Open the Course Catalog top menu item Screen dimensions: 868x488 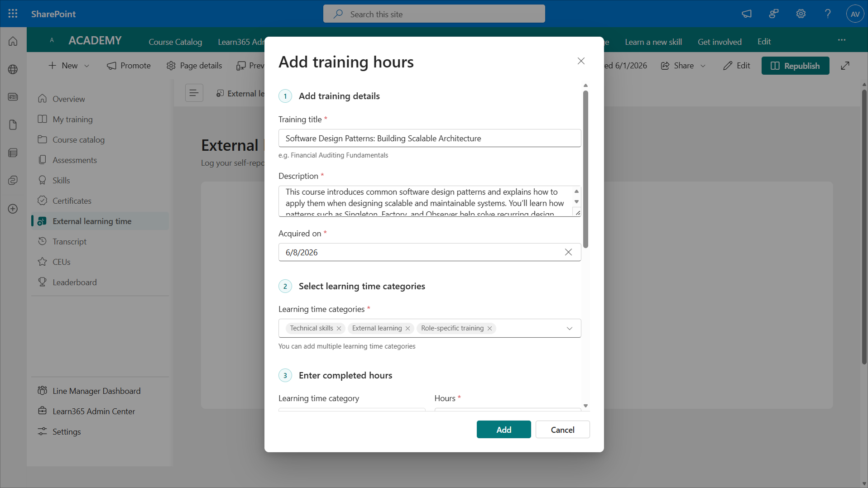[175, 42]
